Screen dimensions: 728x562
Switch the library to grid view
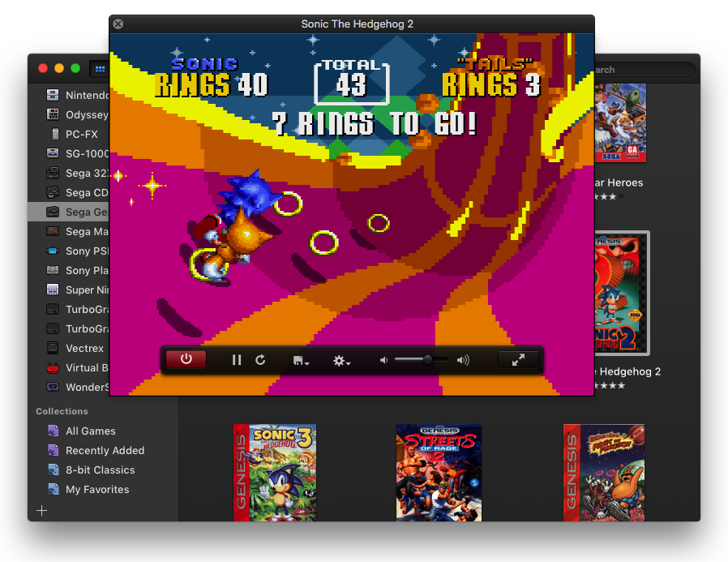[x=99, y=69]
